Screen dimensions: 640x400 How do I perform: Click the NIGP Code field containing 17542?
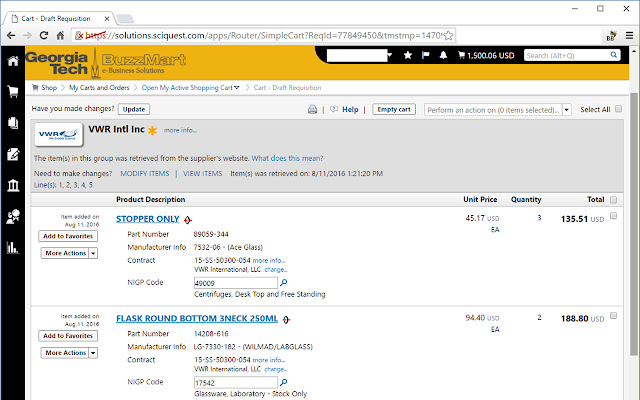tap(236, 382)
